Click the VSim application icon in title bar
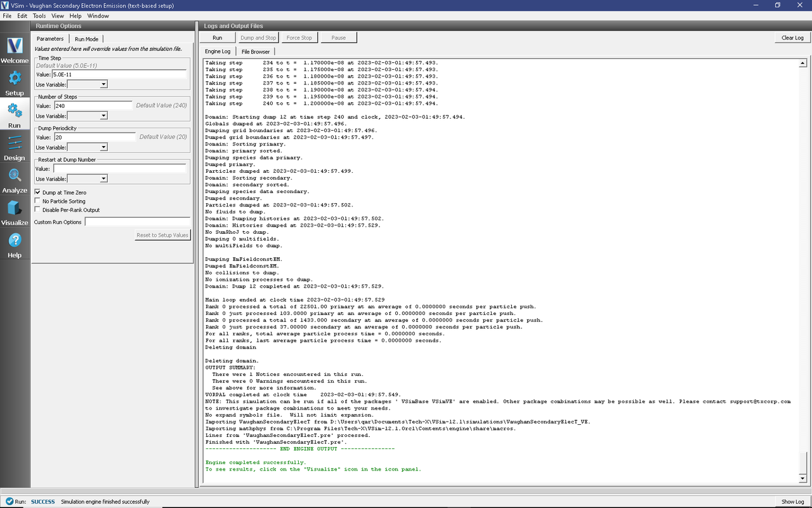The image size is (812, 508). [5, 5]
